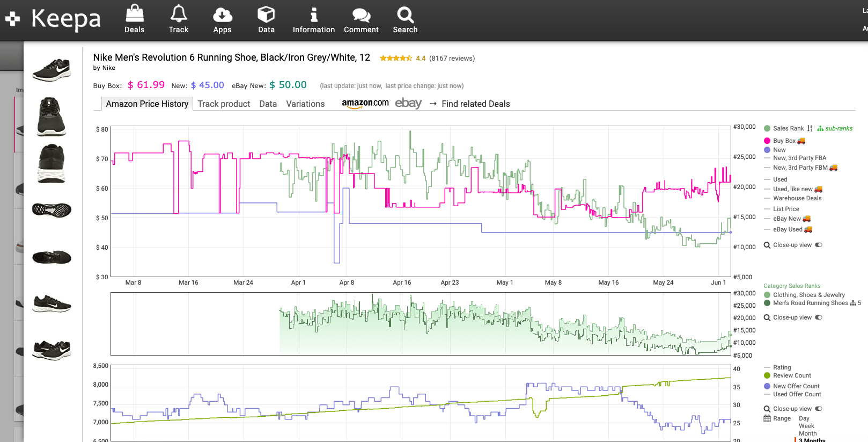The height and width of the screenshot is (442, 868).
Task: Click the Keepa plus logo icon
Action: 13,19
